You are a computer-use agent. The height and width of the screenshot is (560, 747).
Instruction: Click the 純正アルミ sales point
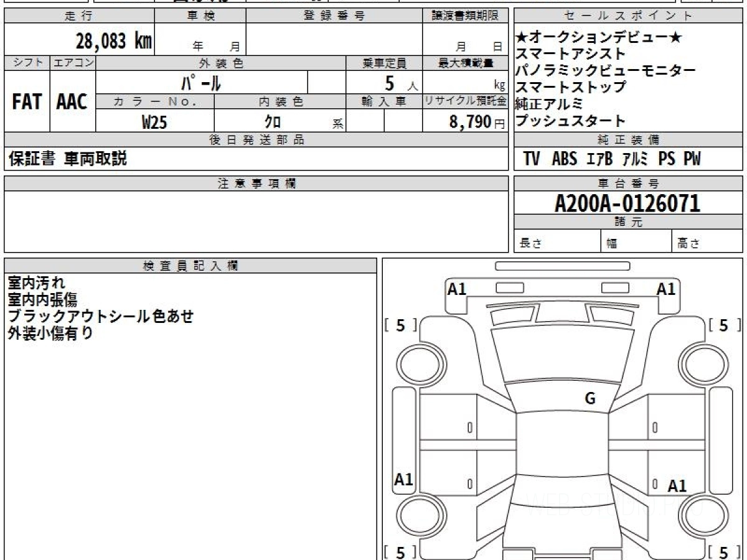point(550,104)
